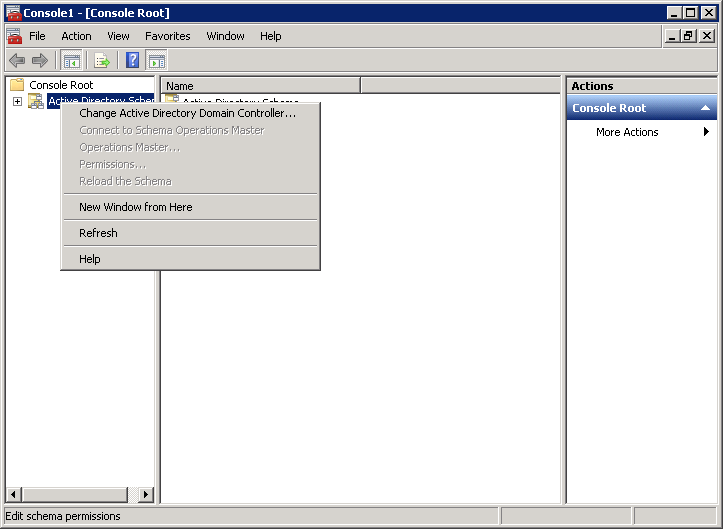Click the Console Root header in Actions pane
Screen dimensions: 723x529
click(641, 108)
